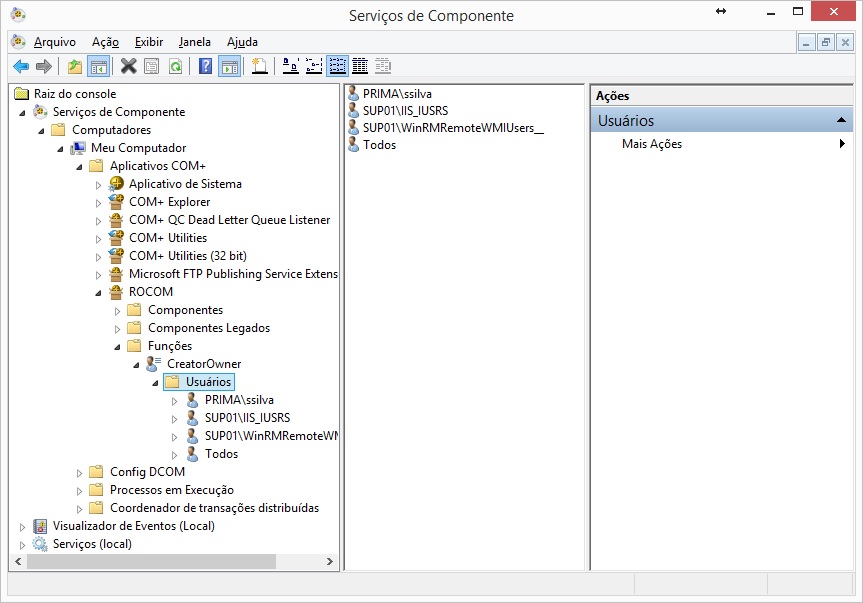863x603 pixels.
Task: Select Processos em Execução folder
Action: tap(172, 490)
